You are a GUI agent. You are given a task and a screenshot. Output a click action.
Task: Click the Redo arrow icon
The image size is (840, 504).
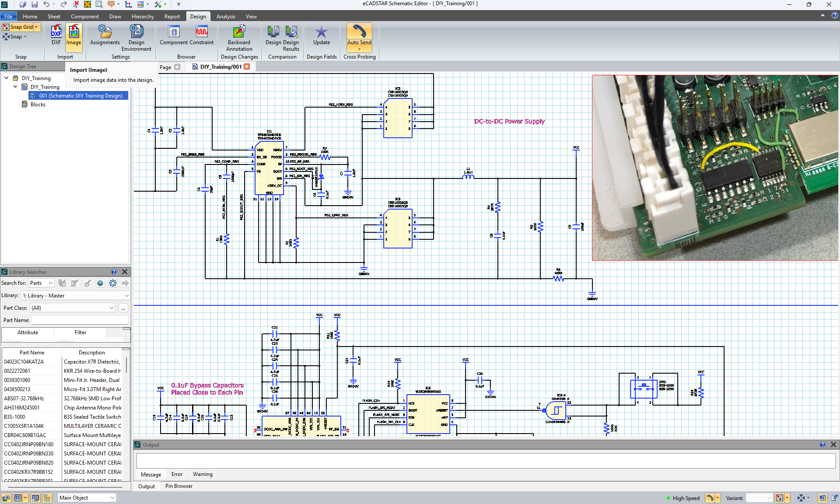point(63,4)
